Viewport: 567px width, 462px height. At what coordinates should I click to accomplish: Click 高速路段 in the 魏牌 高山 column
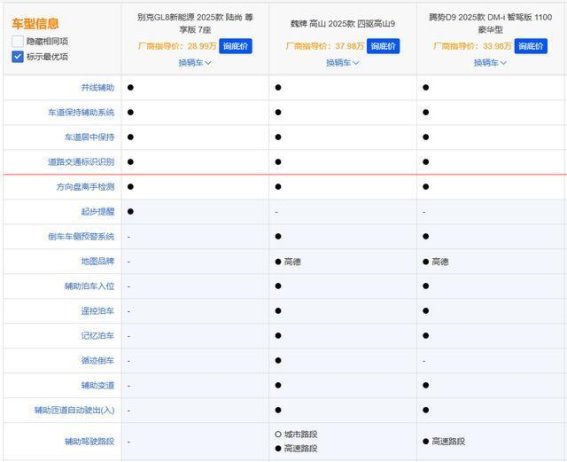point(300,448)
